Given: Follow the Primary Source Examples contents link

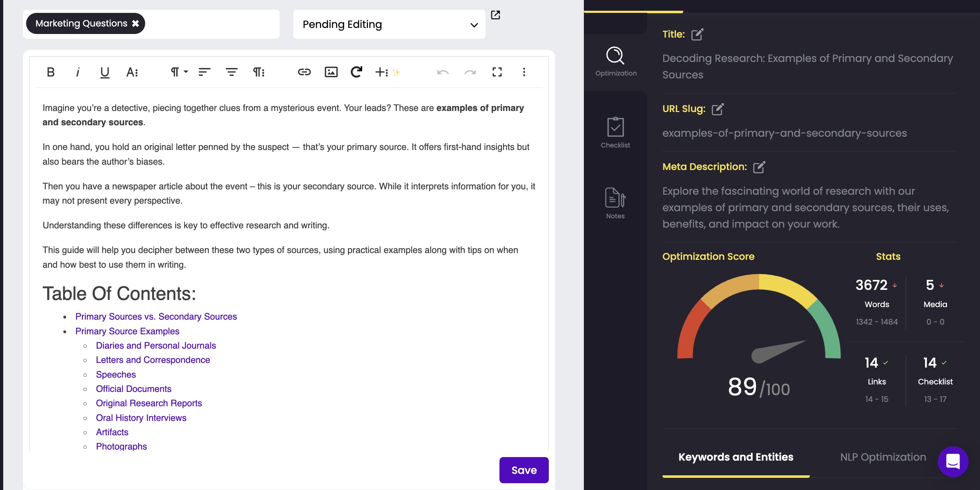Looking at the screenshot, I should 127,331.
